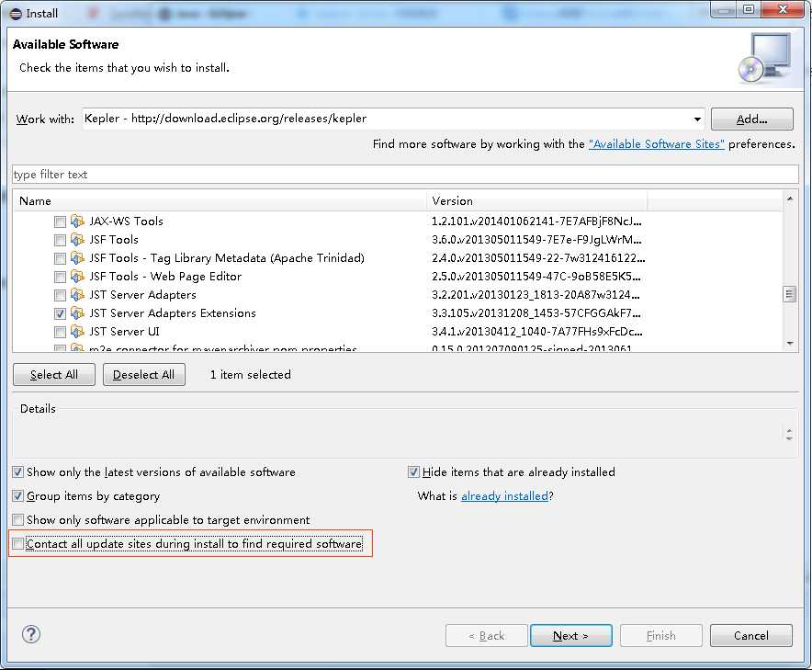
Task: Click the JSF Tools feature icon
Action: point(77,240)
